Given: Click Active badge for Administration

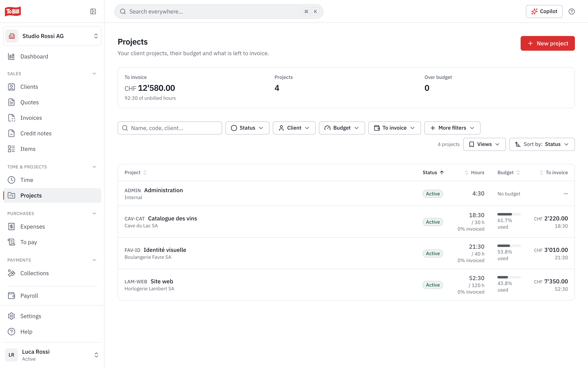Looking at the screenshot, I should click(x=433, y=194).
